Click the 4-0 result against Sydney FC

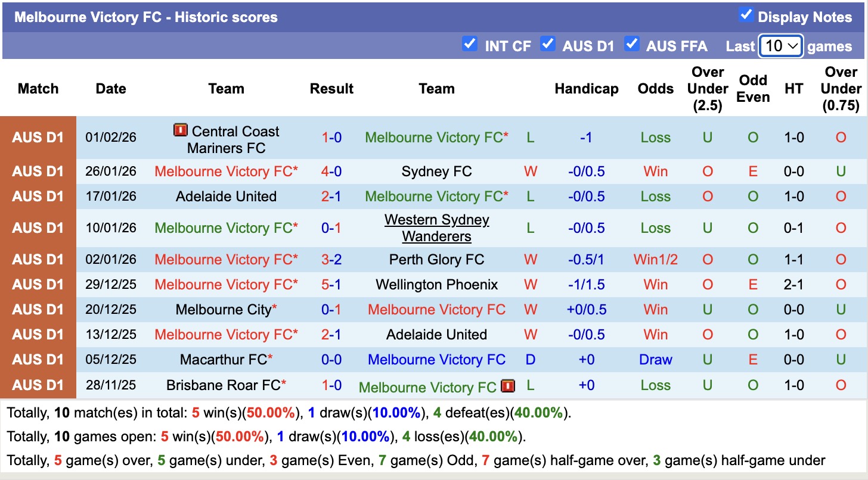331,172
